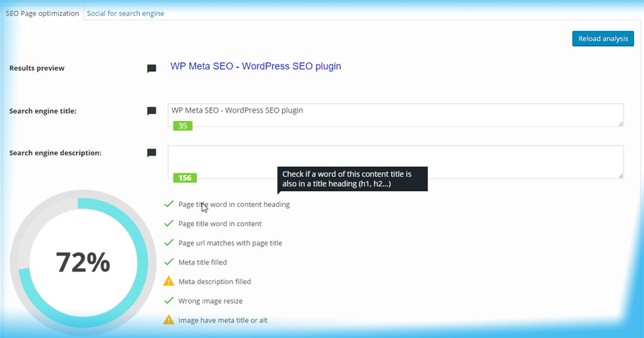Click the 'Results preview' label
This screenshot has width=644, height=338.
click(37, 68)
